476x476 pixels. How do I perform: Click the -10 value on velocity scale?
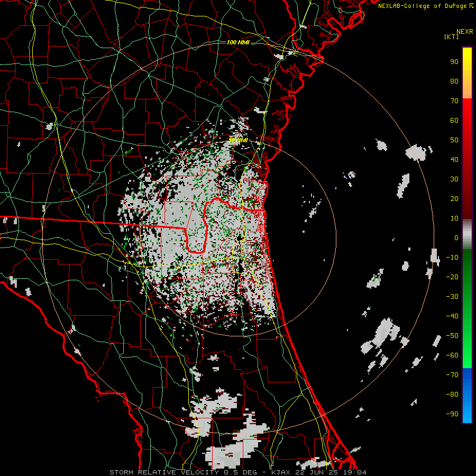[x=452, y=258]
